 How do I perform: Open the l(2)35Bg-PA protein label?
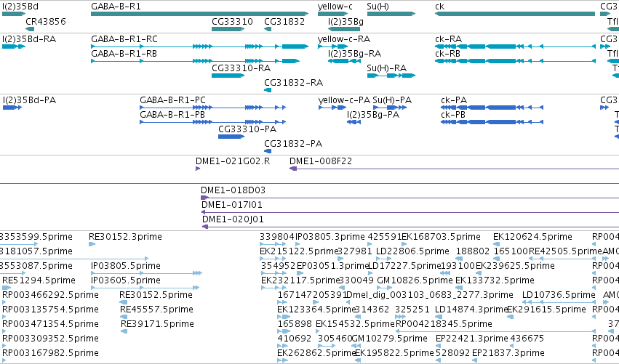point(373,115)
